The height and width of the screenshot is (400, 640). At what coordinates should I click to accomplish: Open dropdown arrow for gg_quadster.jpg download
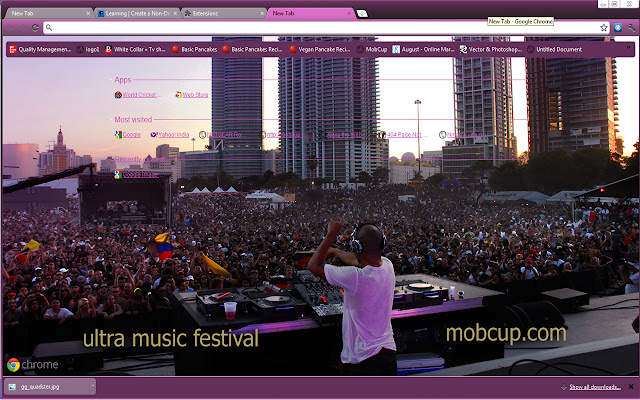tap(93, 386)
